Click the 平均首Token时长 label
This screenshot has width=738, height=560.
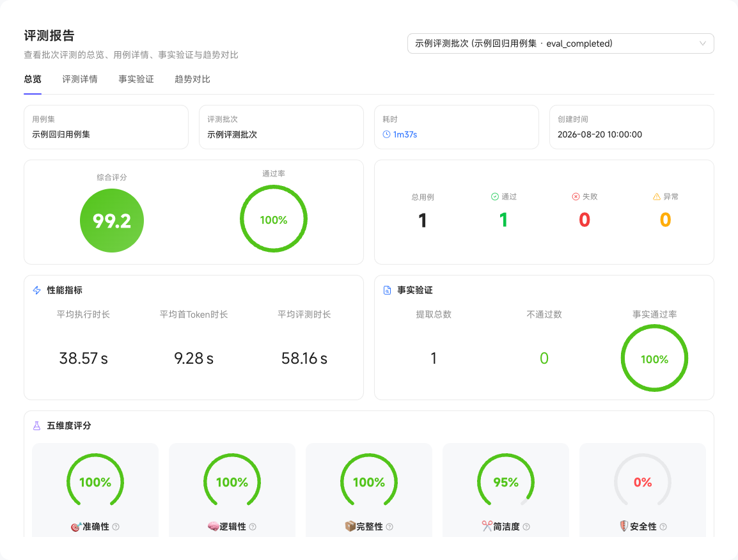194,315
